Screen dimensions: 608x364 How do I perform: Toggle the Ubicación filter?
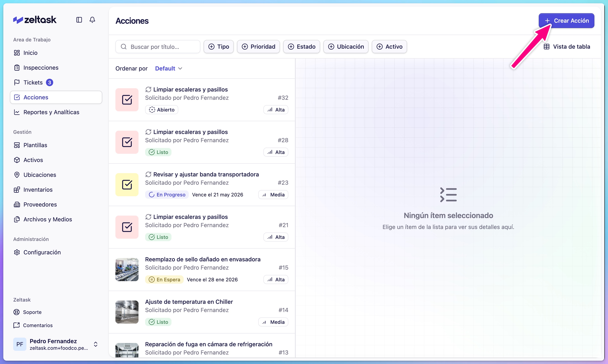[x=346, y=46]
